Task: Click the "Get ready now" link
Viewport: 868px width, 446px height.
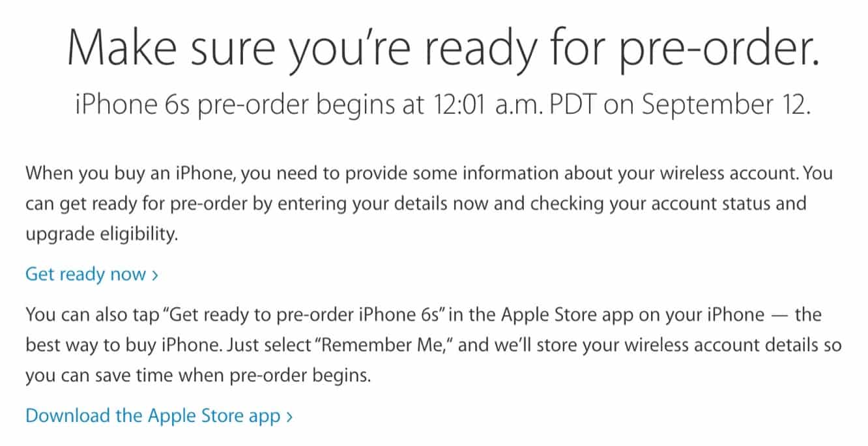Action: (x=85, y=274)
